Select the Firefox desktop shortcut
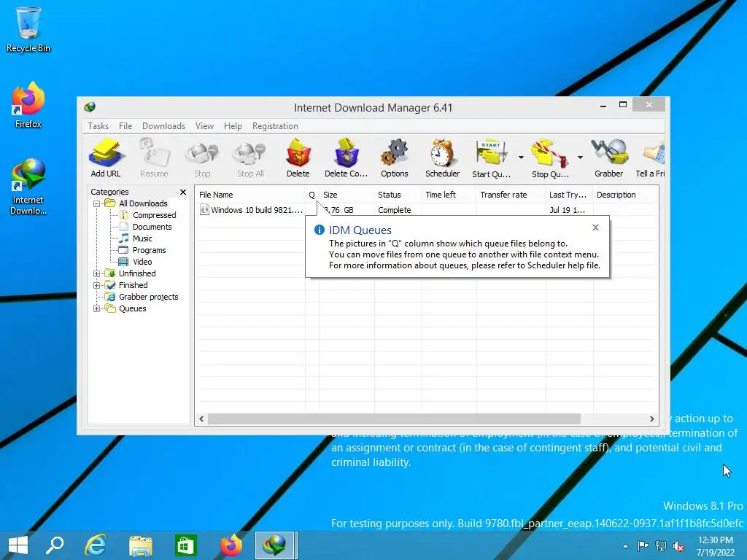The height and width of the screenshot is (560, 747). tap(28, 106)
